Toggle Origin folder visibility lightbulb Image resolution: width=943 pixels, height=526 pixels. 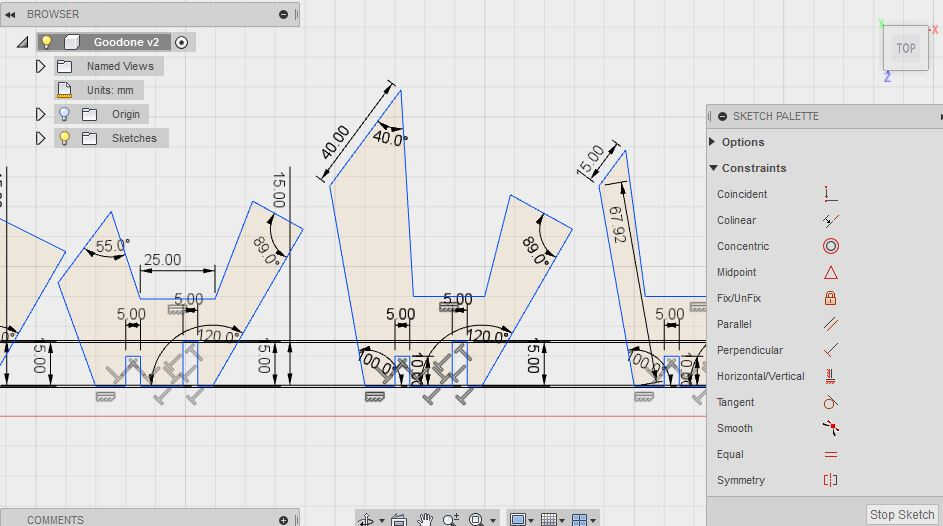click(x=64, y=114)
